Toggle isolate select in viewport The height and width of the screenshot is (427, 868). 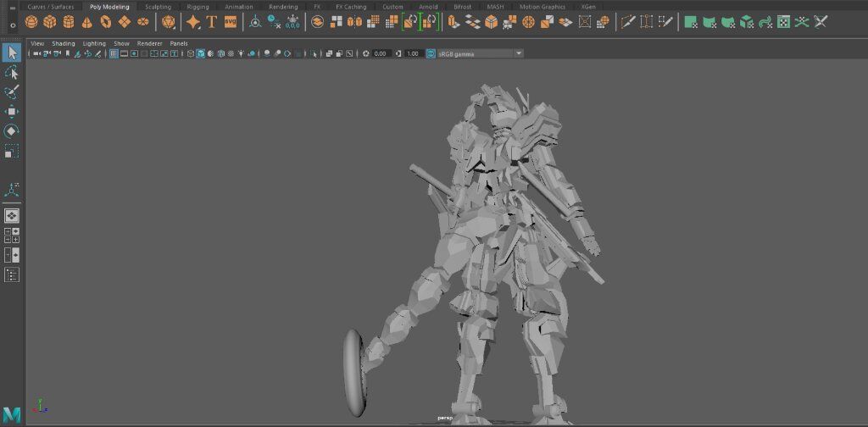coord(314,53)
